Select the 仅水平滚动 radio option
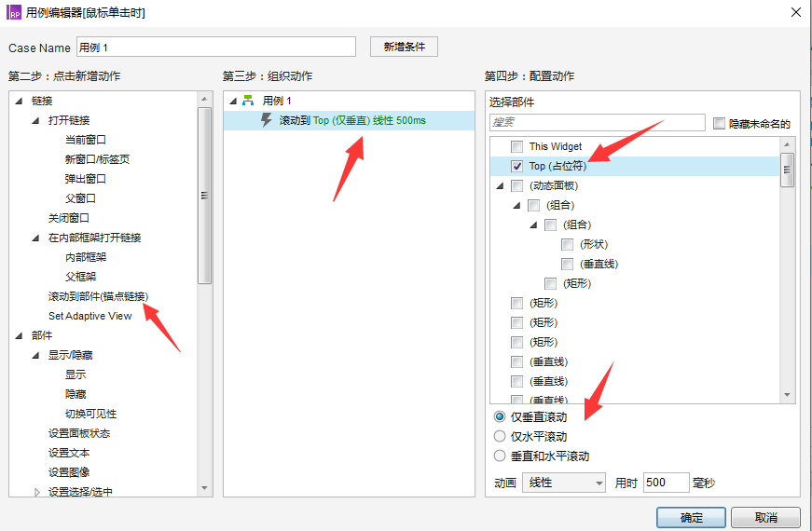 [x=500, y=436]
